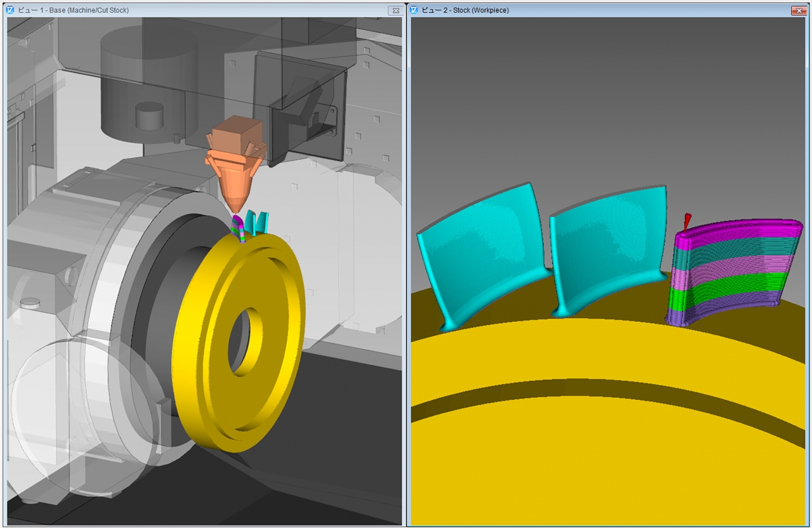
Task: Activate the View 2 Stock title bar
Action: pyautogui.click(x=603, y=10)
